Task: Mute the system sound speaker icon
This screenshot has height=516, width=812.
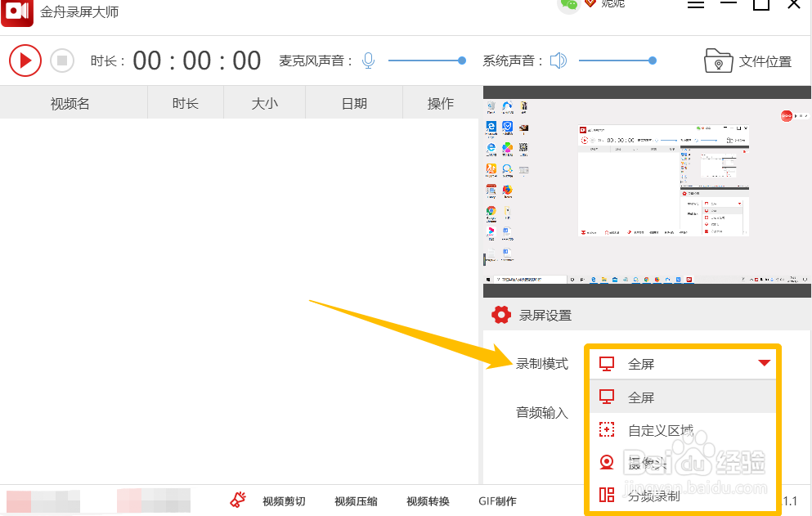Action: (559, 61)
